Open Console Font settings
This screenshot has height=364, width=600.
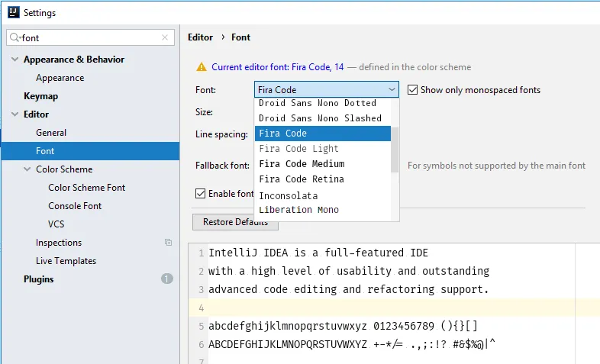tap(75, 206)
